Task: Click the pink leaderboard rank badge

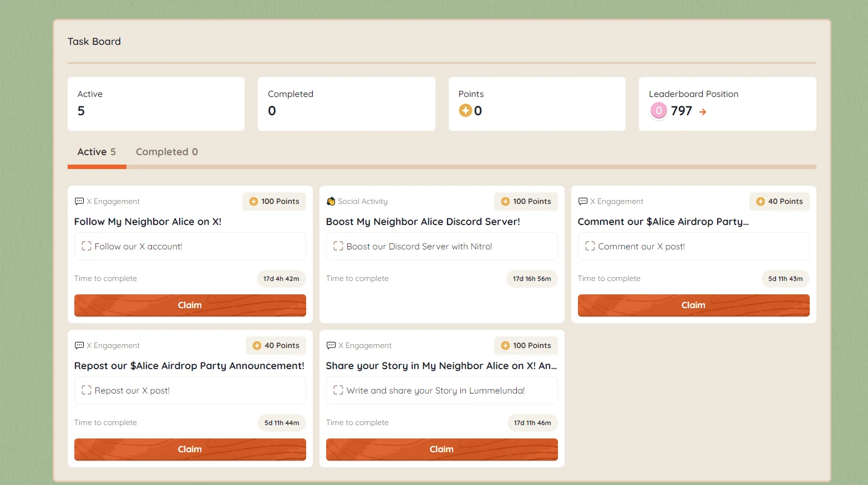Action: click(x=658, y=111)
